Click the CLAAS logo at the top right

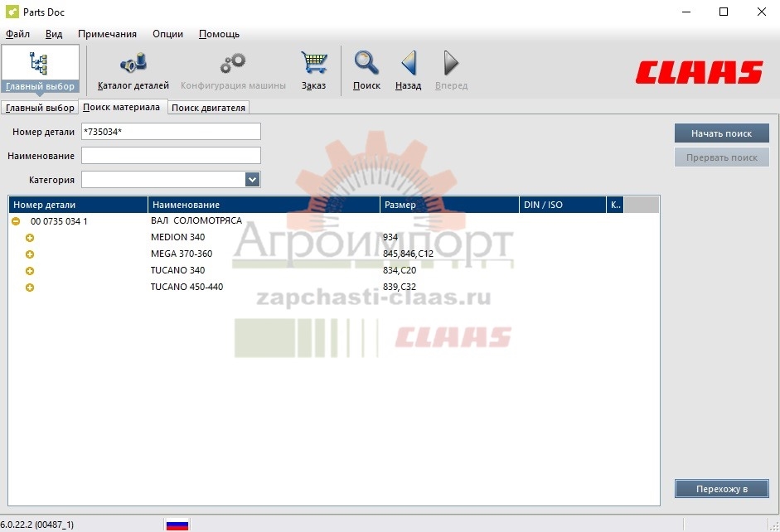(x=699, y=72)
